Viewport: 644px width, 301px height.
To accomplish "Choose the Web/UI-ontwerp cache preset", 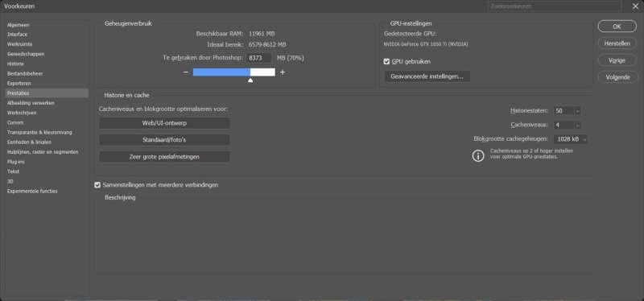I will [164, 123].
